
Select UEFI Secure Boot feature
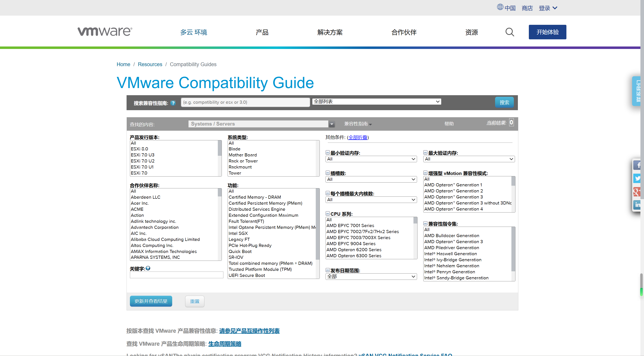[x=272, y=276]
